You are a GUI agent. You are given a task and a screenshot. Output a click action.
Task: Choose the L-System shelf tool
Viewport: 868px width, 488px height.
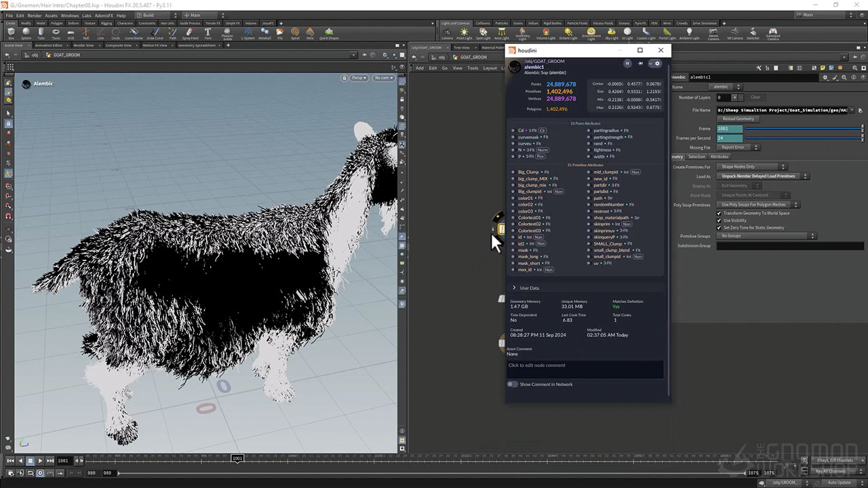pos(248,33)
